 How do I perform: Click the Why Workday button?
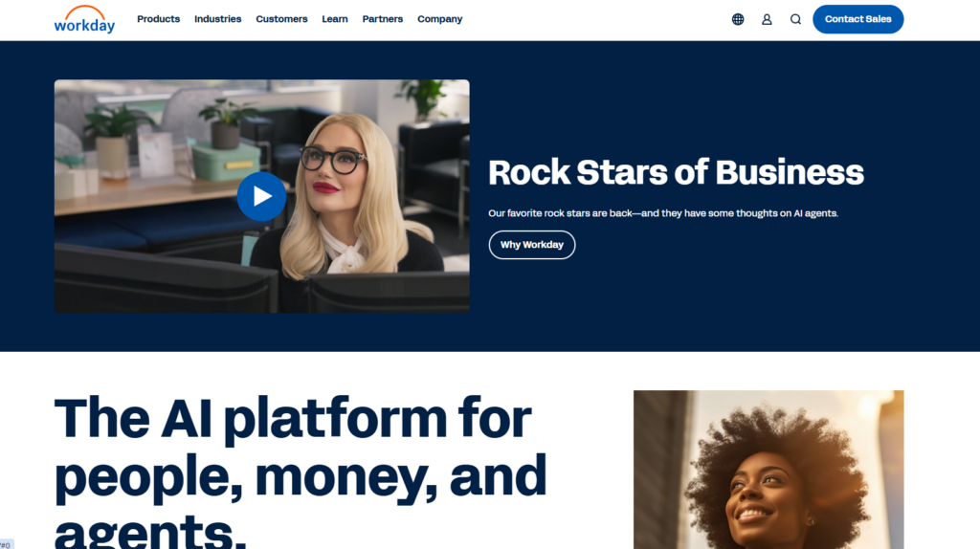[x=531, y=245]
